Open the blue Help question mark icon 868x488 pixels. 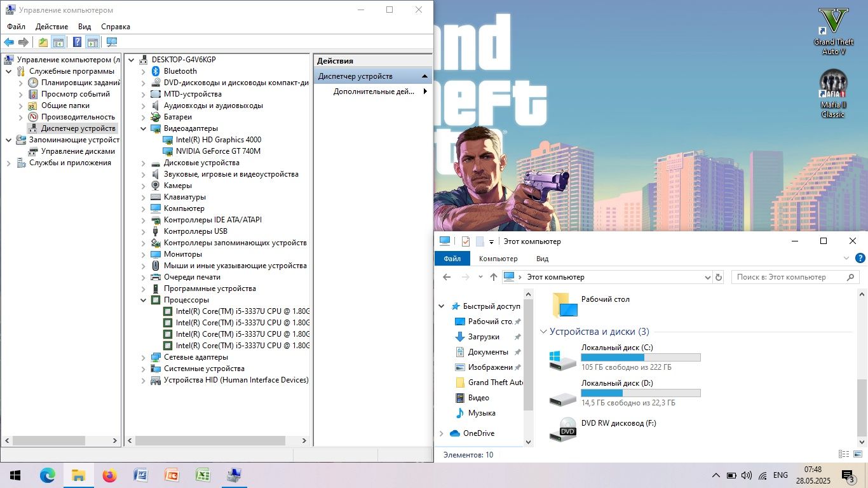coord(77,42)
